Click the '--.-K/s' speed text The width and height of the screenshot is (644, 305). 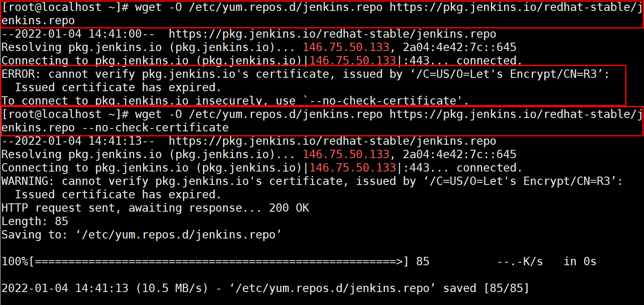click(x=520, y=262)
